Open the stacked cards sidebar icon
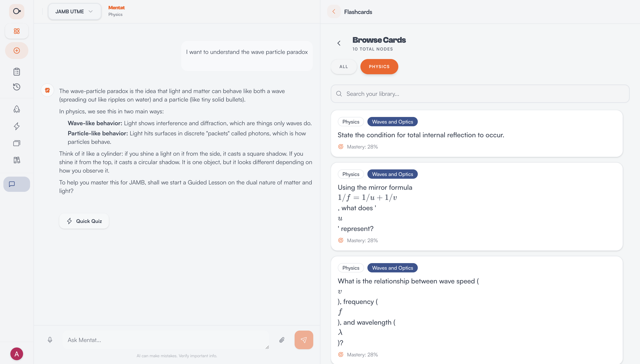Viewport: 640px width, 364px height. (17, 143)
